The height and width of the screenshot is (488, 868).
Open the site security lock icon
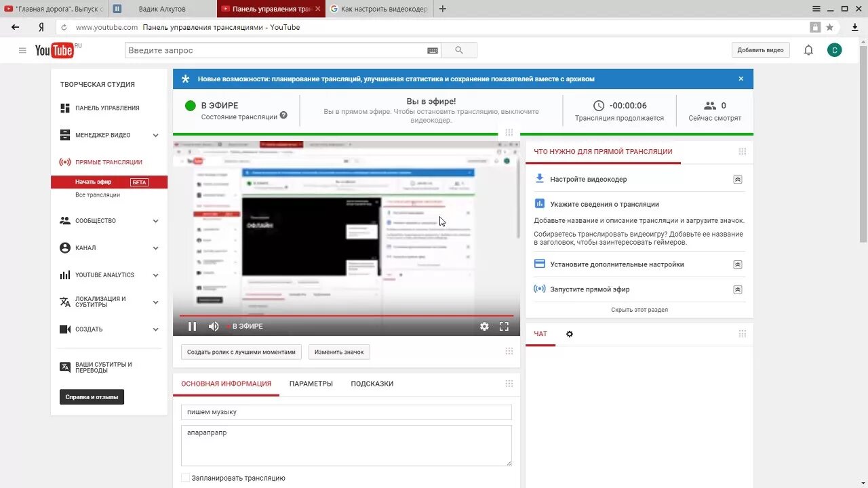(x=815, y=27)
